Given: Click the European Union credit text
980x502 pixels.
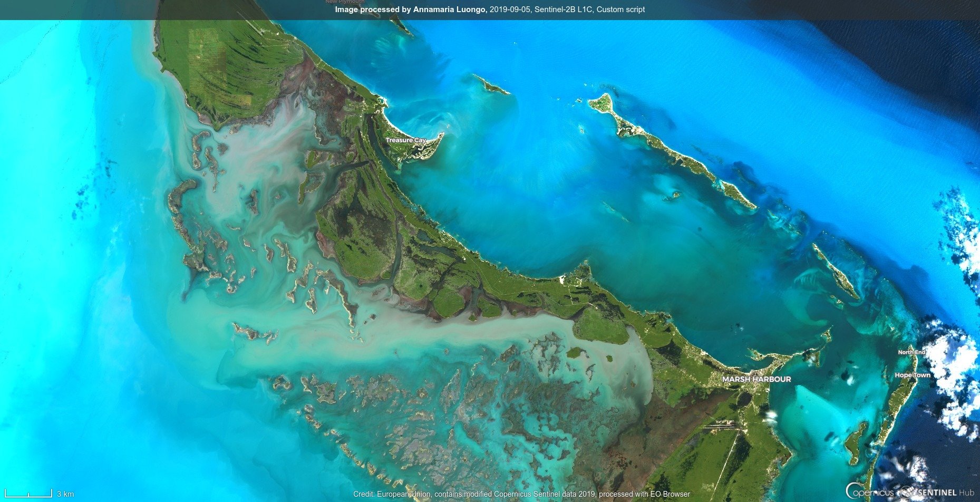Looking at the screenshot, I should click(x=521, y=494).
